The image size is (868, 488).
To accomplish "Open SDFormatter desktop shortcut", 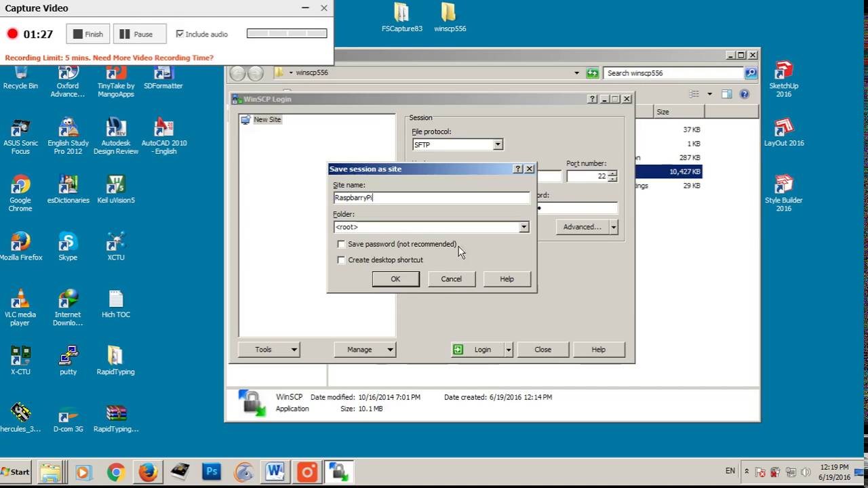I will [163, 77].
